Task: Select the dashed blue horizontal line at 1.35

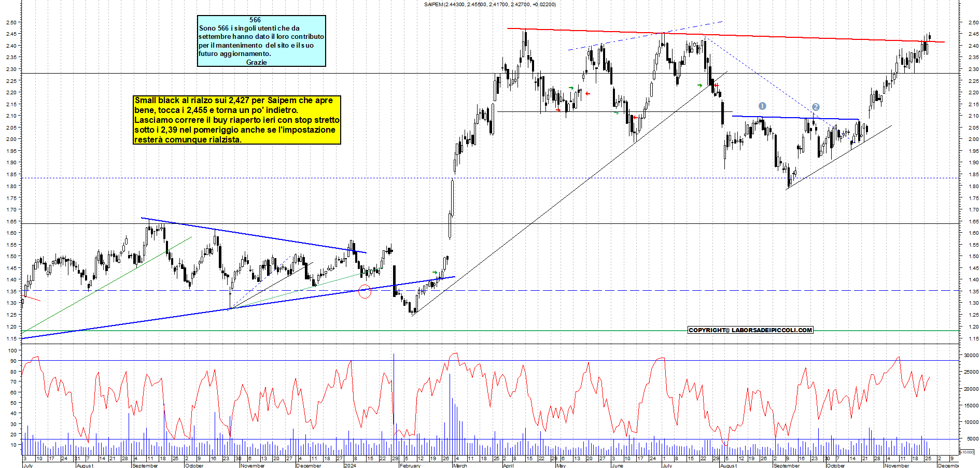Action: (x=490, y=291)
